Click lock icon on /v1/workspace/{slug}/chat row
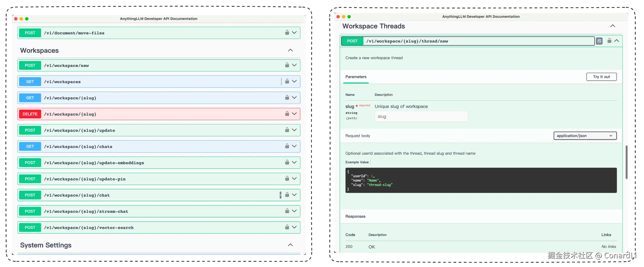The image size is (644, 267). pos(287,195)
